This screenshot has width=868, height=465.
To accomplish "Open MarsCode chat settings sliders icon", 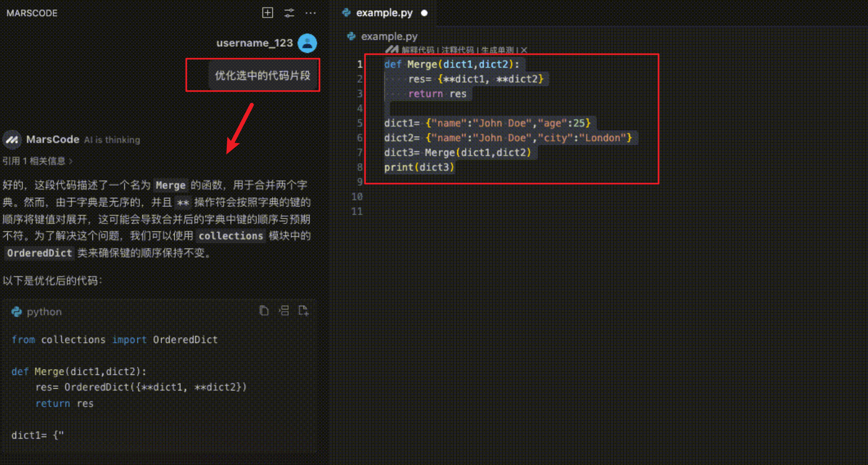I will 289,13.
